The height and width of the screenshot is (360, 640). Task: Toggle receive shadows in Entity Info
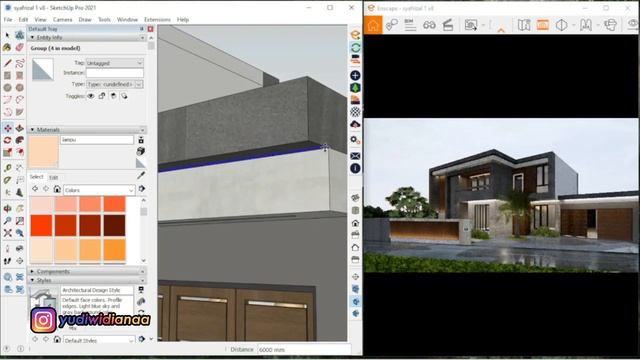coord(113,96)
